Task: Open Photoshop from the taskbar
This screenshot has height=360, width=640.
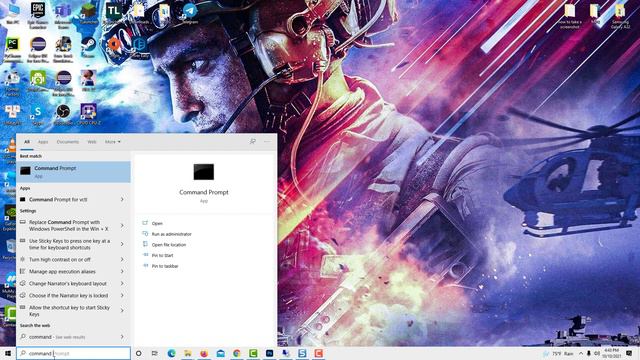Action: point(269,353)
